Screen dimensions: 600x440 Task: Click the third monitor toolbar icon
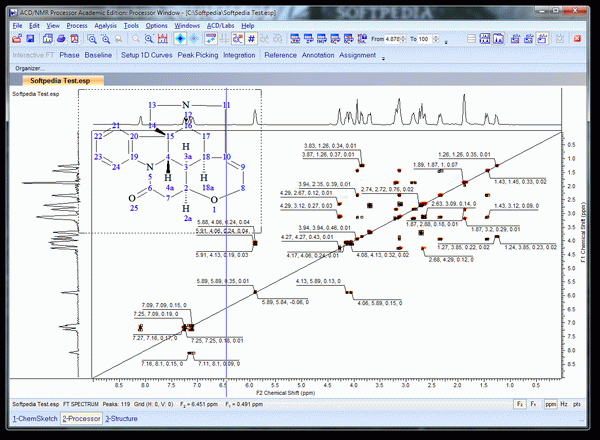[x=322, y=39]
